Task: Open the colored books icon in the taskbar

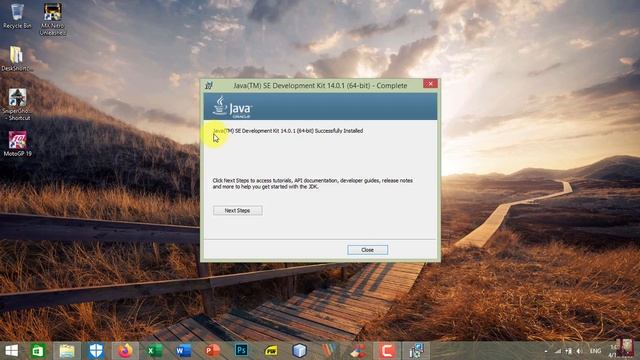Action: click(x=329, y=351)
